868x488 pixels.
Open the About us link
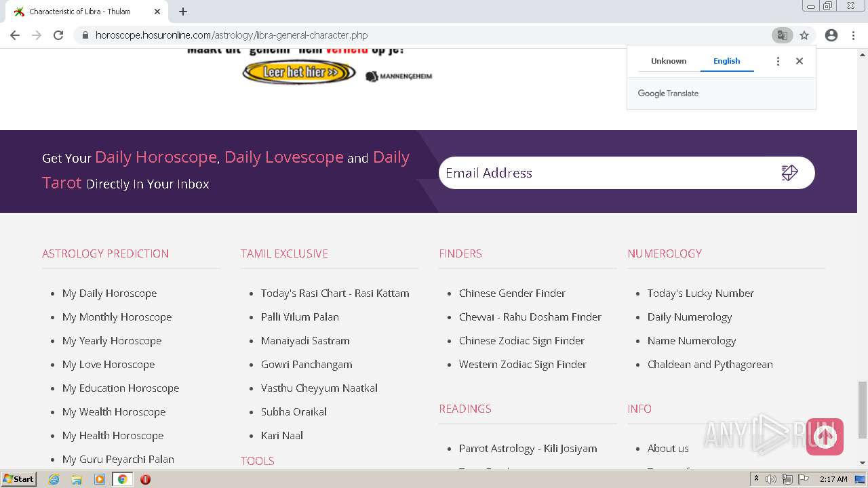(x=668, y=449)
